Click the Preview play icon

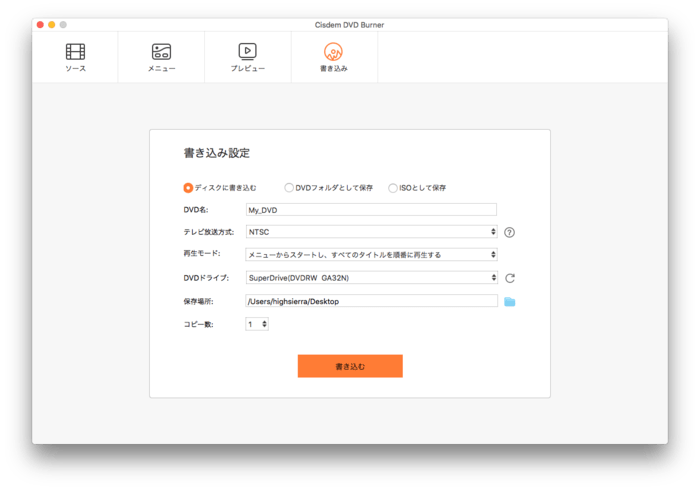pos(247,51)
